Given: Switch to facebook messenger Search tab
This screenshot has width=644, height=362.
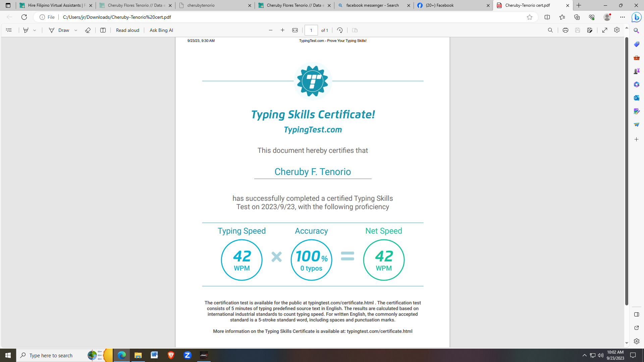Looking at the screenshot, I should tap(372, 5).
